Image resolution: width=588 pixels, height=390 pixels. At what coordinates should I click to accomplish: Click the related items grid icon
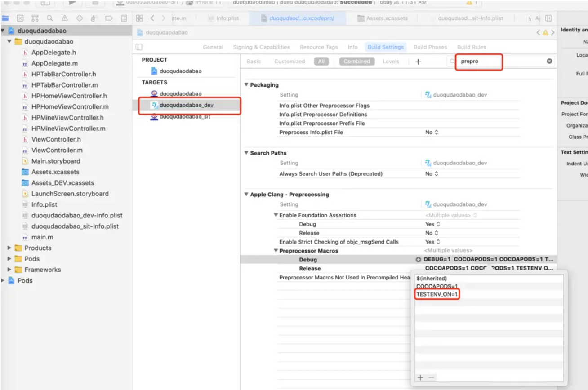[x=139, y=18]
